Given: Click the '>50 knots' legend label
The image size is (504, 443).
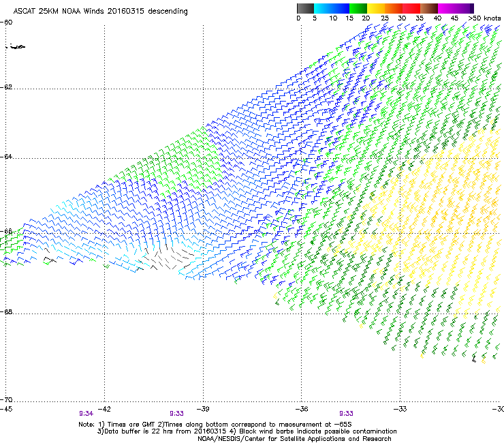Looking at the screenshot, I should coord(484,18).
